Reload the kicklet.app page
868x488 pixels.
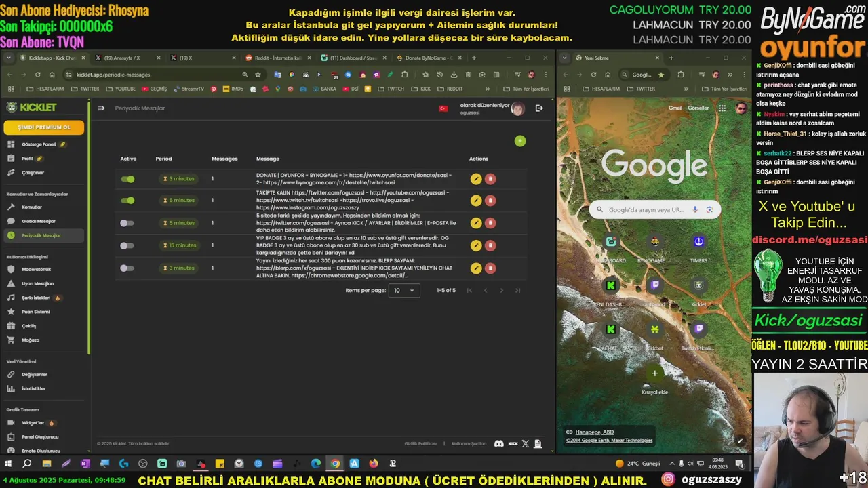tap(37, 75)
